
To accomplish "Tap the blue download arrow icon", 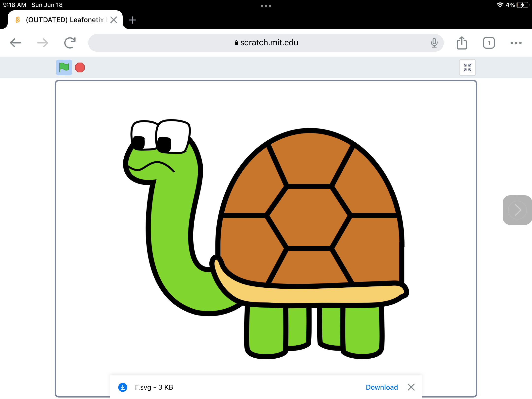I will [x=123, y=387].
